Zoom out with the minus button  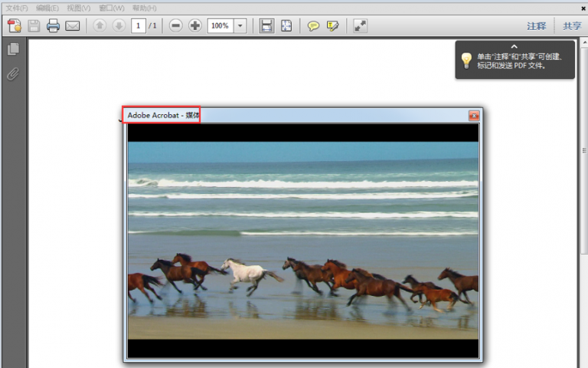pyautogui.click(x=176, y=25)
